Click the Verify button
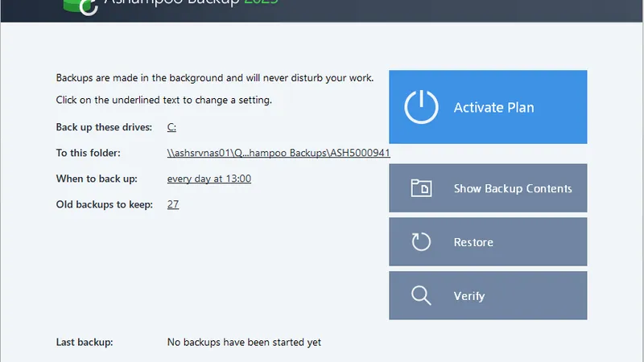Viewport: 644px width, 362px height. point(488,295)
